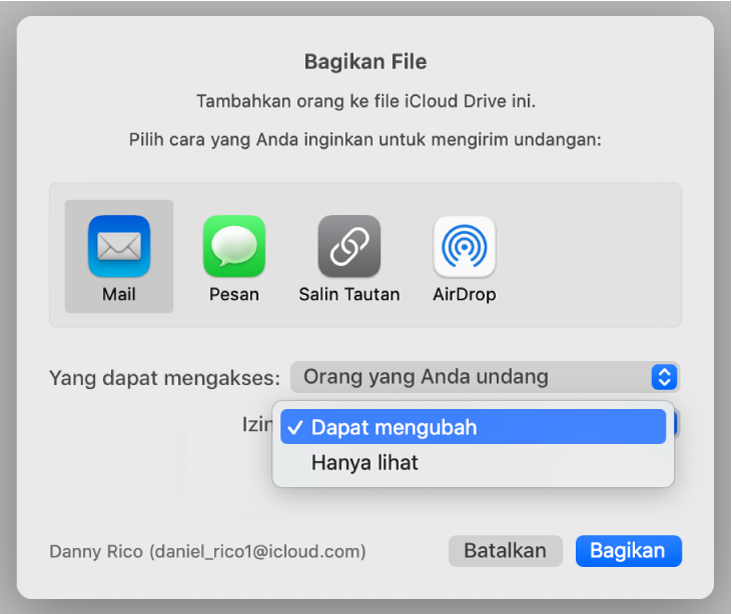Click the "Tambahkan orang ke file iCloud Drive ini" text
This screenshot has height=614, width=732.
(x=365, y=102)
